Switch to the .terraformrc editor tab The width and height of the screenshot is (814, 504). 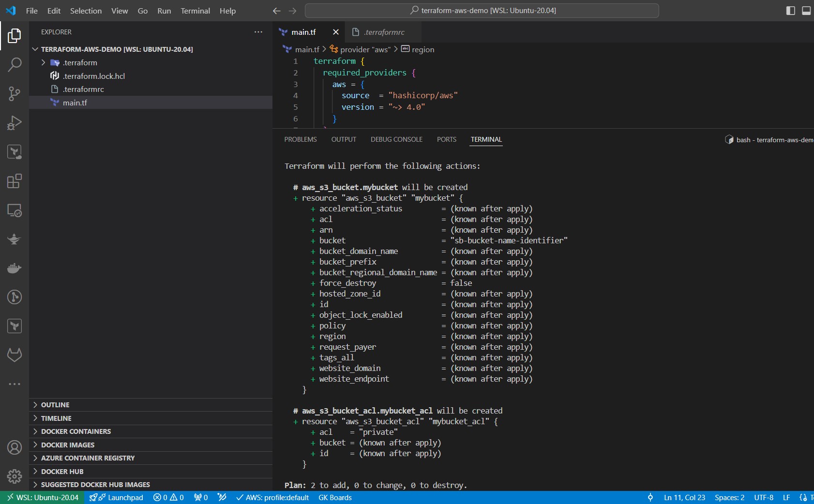[385, 32]
